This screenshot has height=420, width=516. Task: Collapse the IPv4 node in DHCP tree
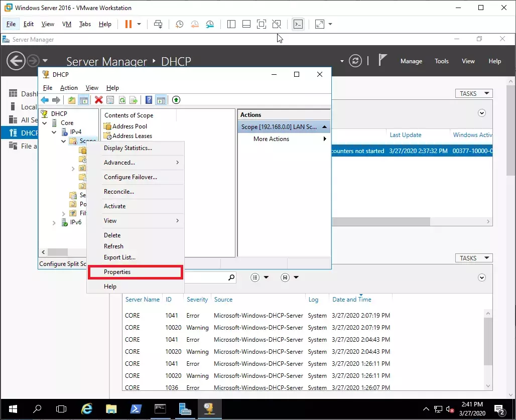(x=54, y=132)
